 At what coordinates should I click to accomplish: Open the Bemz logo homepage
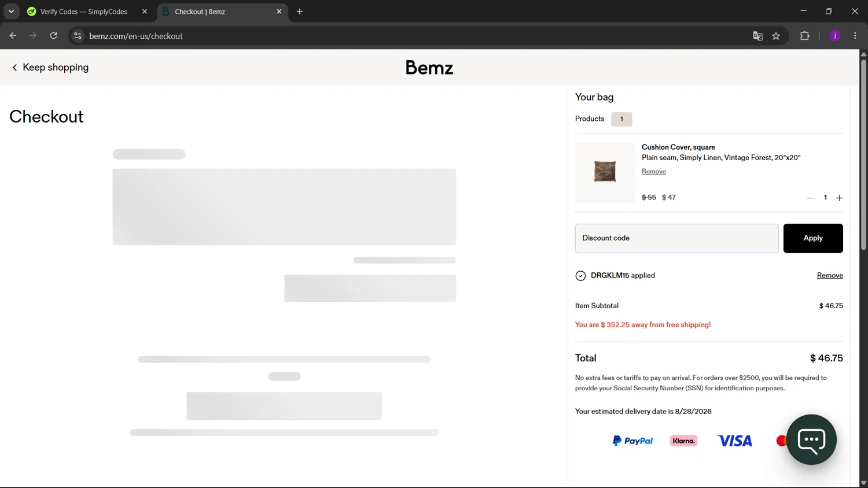click(x=429, y=68)
